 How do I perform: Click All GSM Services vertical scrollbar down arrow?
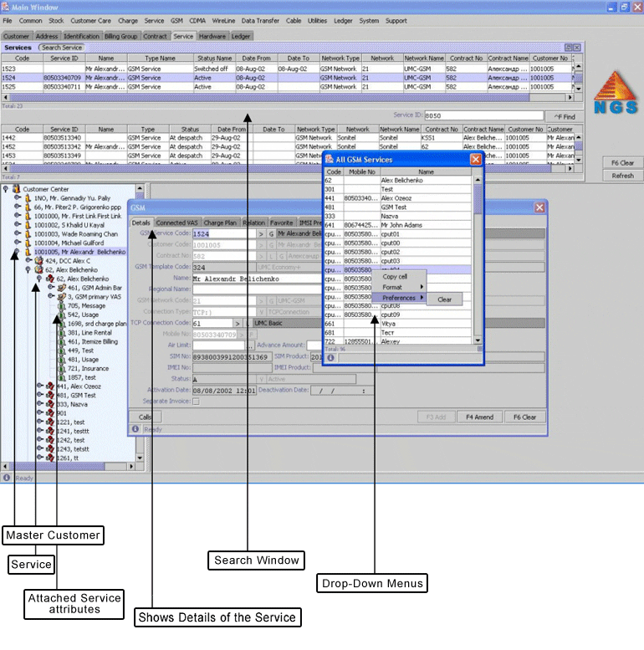[x=478, y=340]
